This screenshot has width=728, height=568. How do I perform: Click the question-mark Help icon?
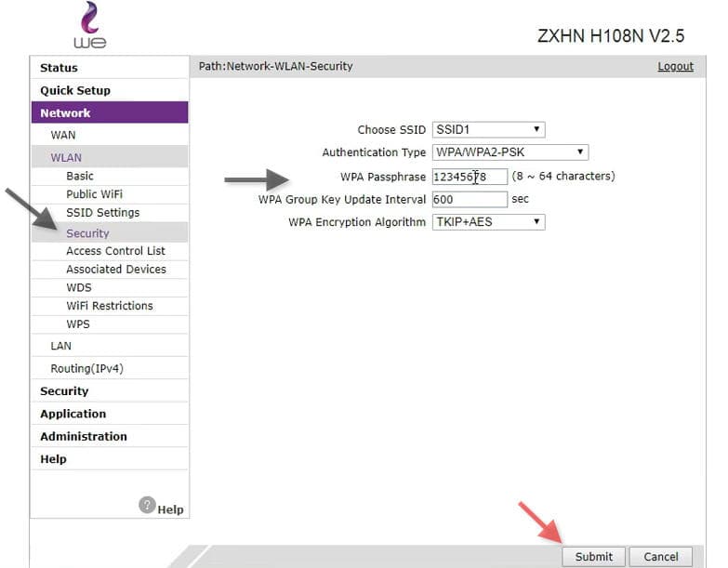point(147,505)
